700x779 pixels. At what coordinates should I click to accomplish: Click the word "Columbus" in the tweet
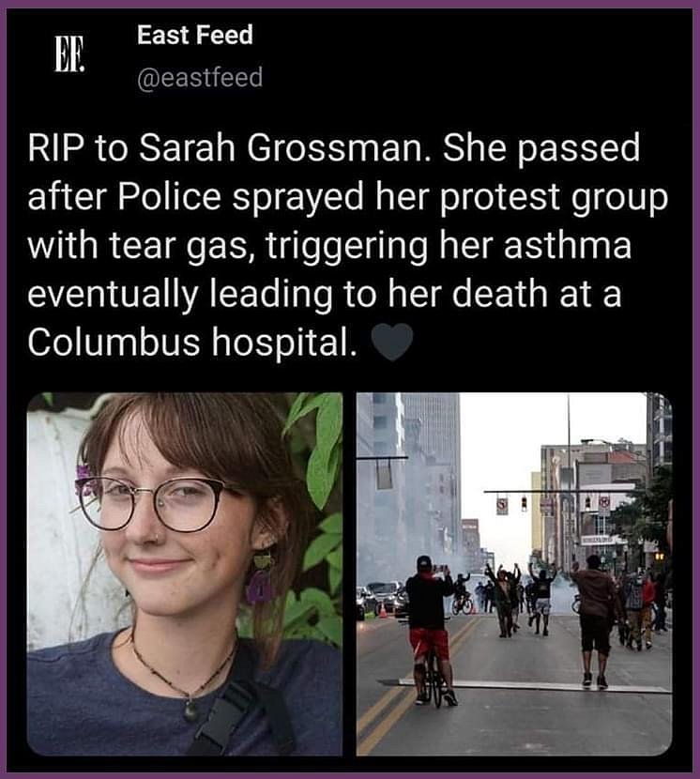(x=114, y=342)
